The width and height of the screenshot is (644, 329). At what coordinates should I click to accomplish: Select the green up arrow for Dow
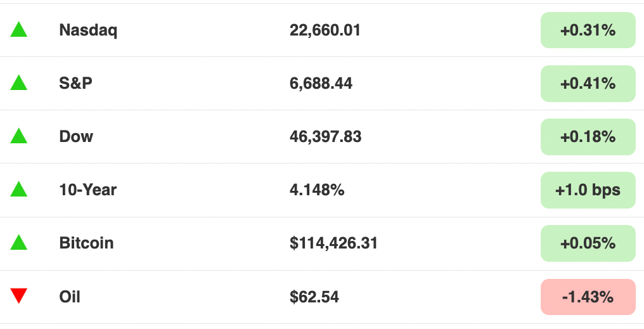point(19,136)
